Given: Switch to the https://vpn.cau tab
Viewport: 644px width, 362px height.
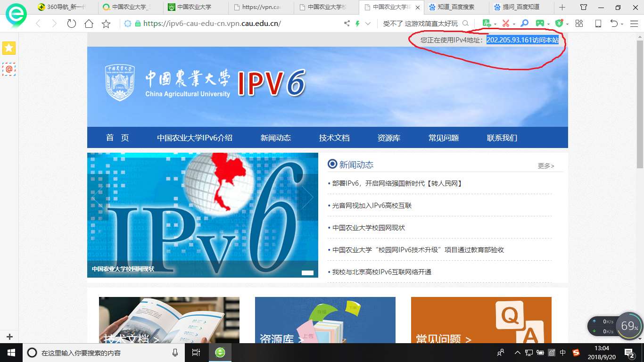Looking at the screenshot, I should coord(262,7).
